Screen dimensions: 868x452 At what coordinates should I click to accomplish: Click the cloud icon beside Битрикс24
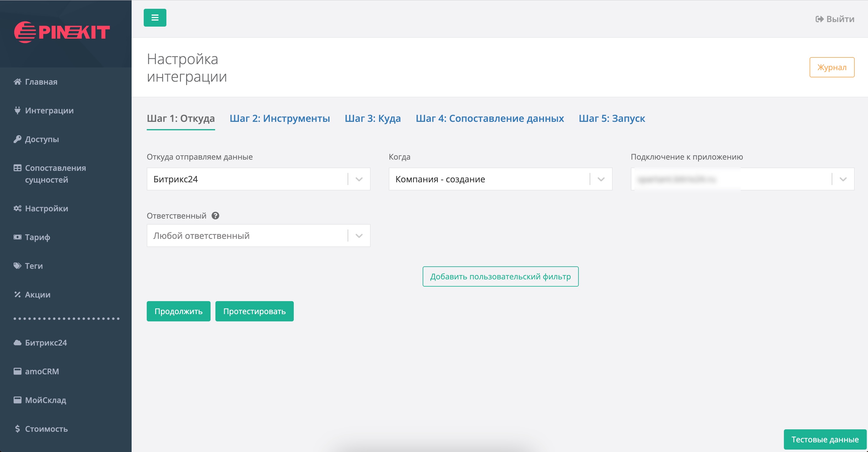17,343
